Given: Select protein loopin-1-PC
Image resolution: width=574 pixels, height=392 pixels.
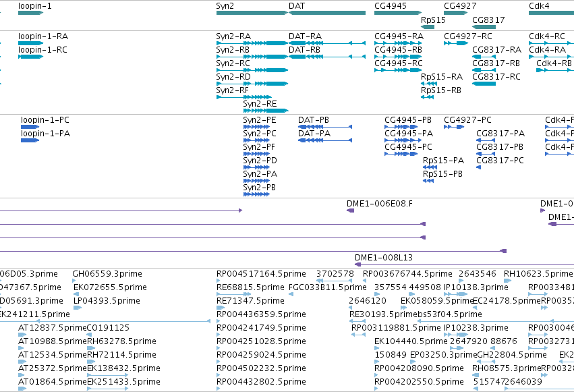Looking at the screenshot, I should pyautogui.click(x=30, y=127).
